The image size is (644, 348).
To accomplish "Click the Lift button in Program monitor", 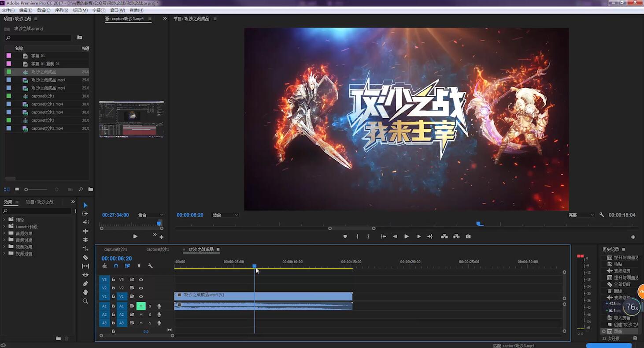I will pos(444,236).
